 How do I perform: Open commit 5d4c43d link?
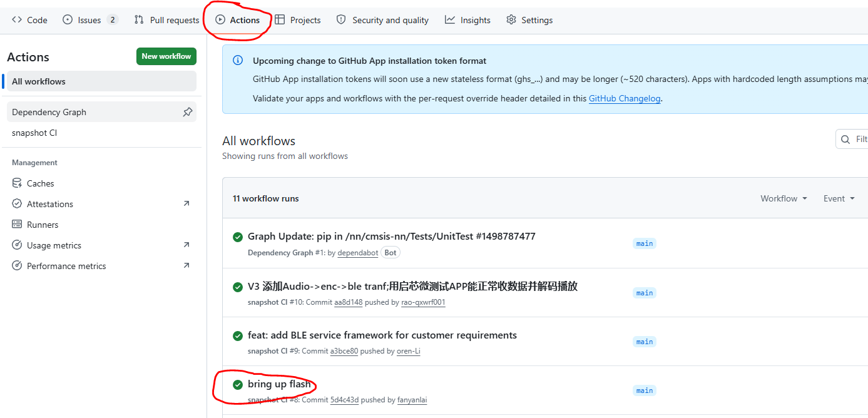pyautogui.click(x=345, y=400)
